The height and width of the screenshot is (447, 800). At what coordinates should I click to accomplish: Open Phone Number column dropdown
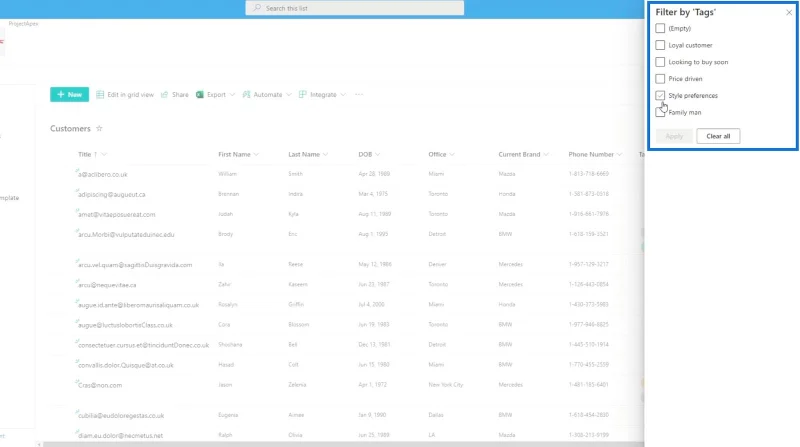click(619, 154)
